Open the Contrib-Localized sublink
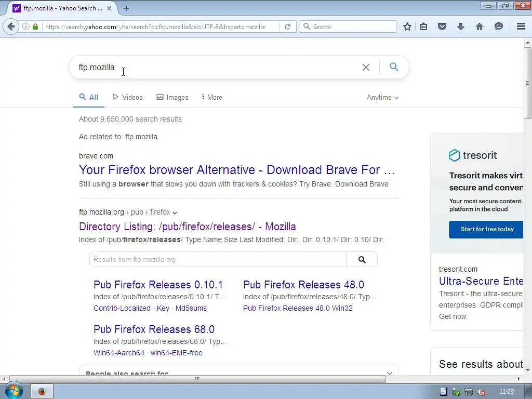This screenshot has height=399, width=532. (122, 308)
